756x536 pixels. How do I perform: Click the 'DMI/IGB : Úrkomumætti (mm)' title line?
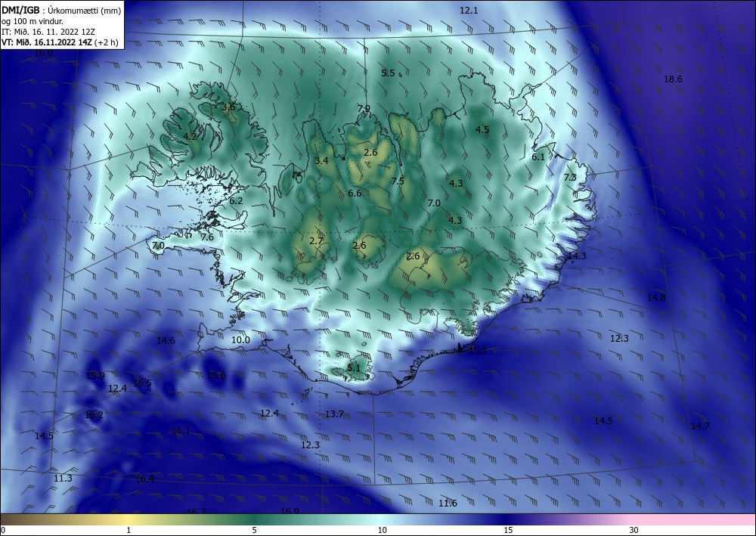point(61,10)
